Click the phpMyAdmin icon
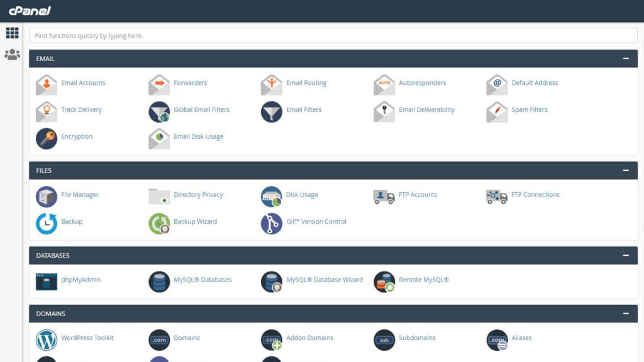Image resolution: width=644 pixels, height=362 pixels. 47,281
